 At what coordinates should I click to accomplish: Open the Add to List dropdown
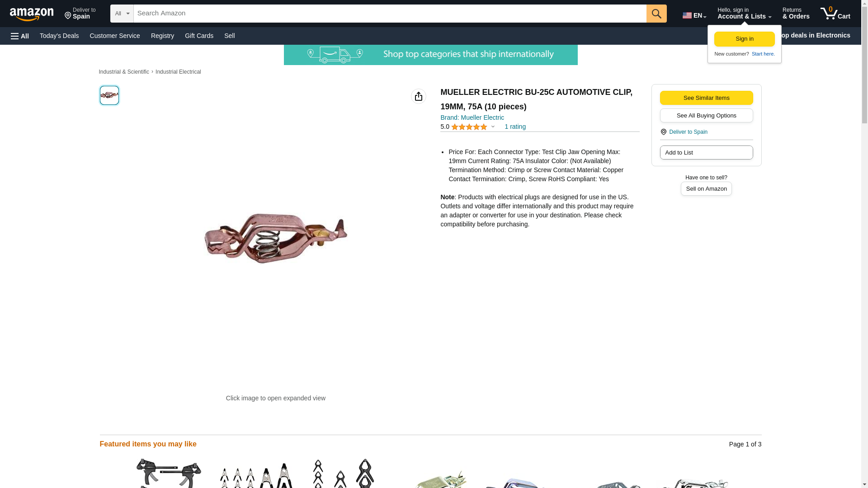[x=706, y=153]
